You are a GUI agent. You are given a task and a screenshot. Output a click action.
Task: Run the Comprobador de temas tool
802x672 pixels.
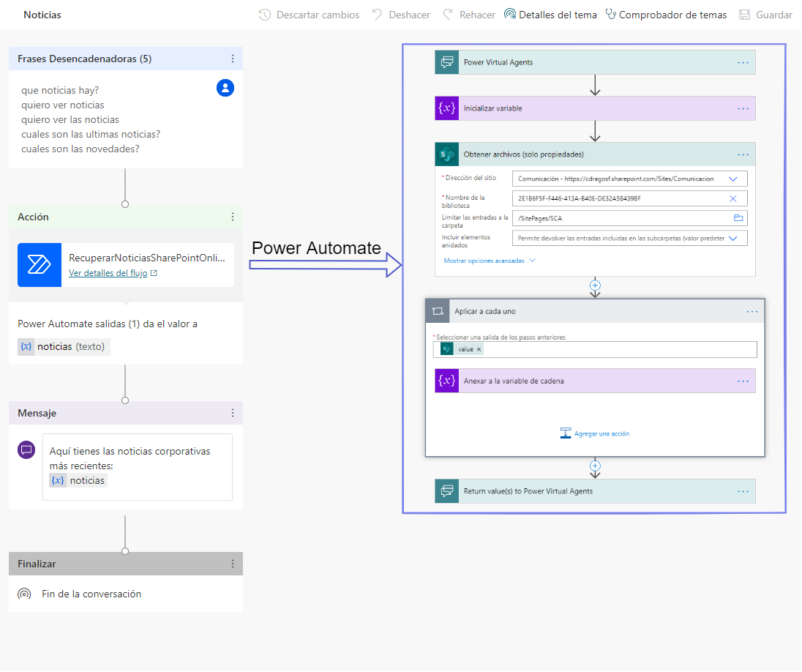(666, 15)
